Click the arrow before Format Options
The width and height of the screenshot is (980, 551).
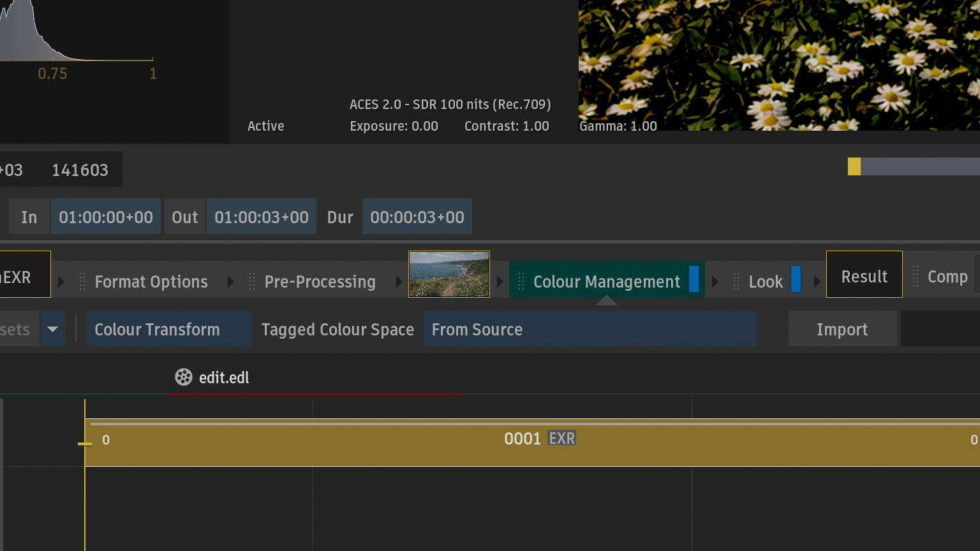point(61,281)
